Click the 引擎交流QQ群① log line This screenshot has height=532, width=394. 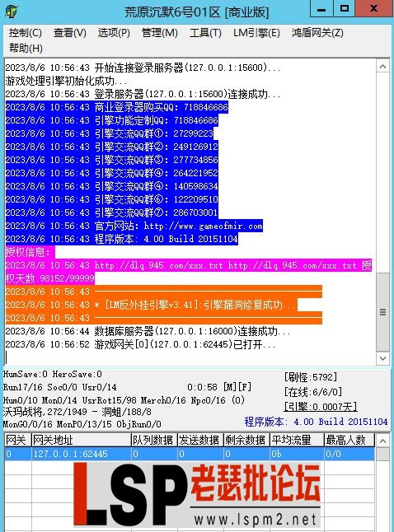[x=110, y=133]
